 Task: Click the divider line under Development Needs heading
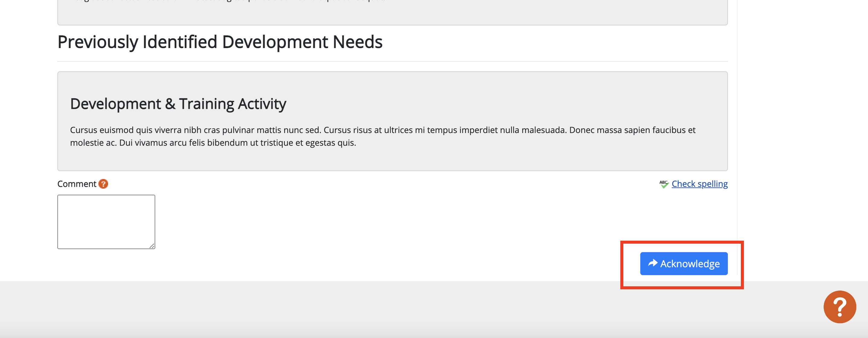click(x=392, y=61)
